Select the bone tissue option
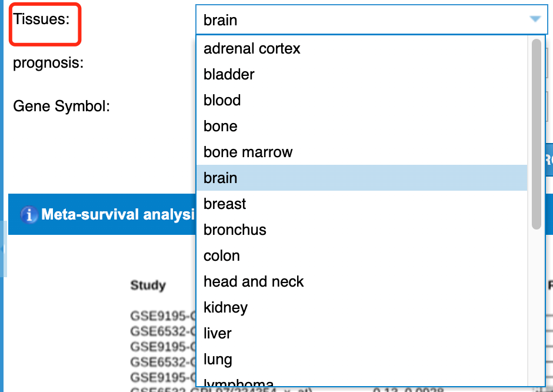 pos(361,127)
